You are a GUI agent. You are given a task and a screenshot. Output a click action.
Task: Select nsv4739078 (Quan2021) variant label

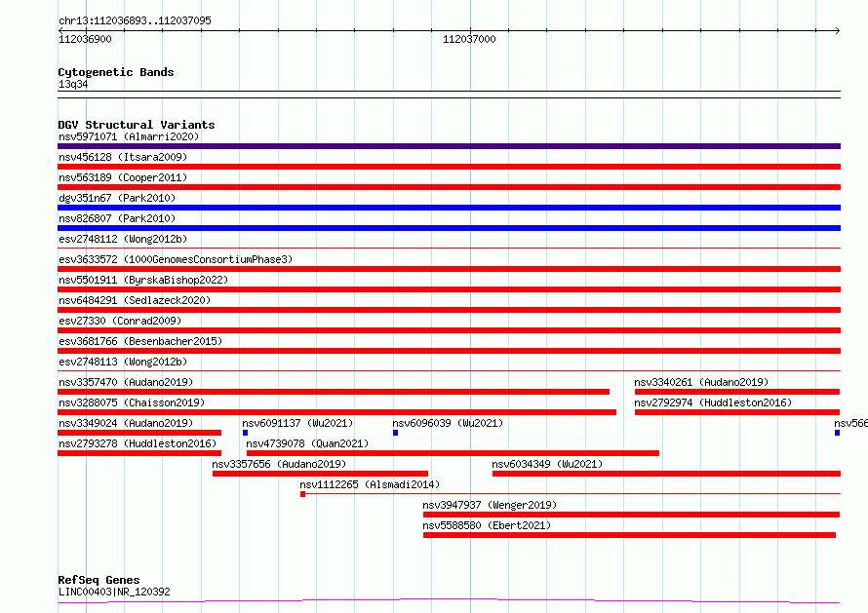pos(307,443)
